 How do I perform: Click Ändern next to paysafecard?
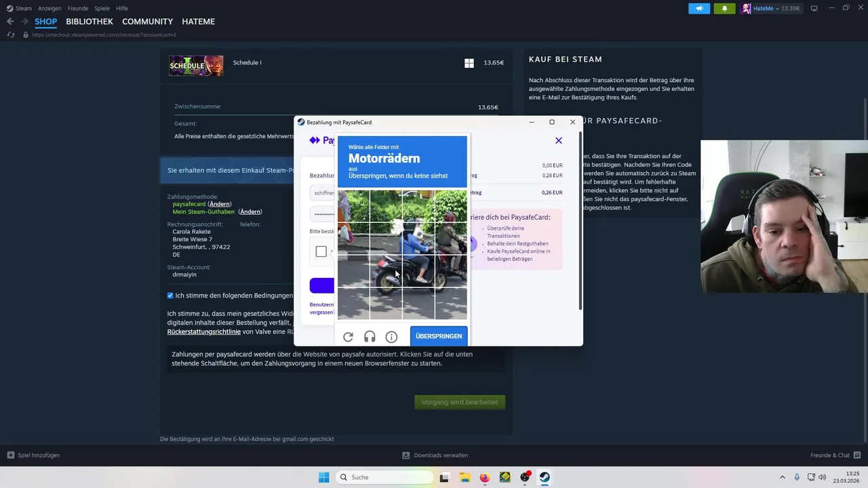(x=220, y=204)
